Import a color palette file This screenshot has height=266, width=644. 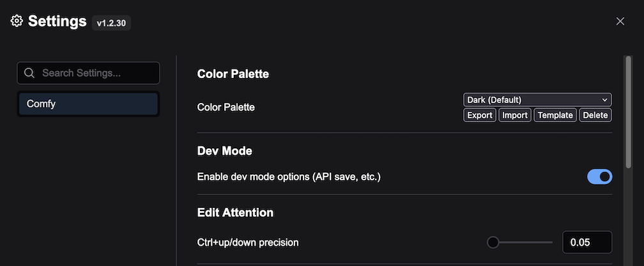[515, 115]
